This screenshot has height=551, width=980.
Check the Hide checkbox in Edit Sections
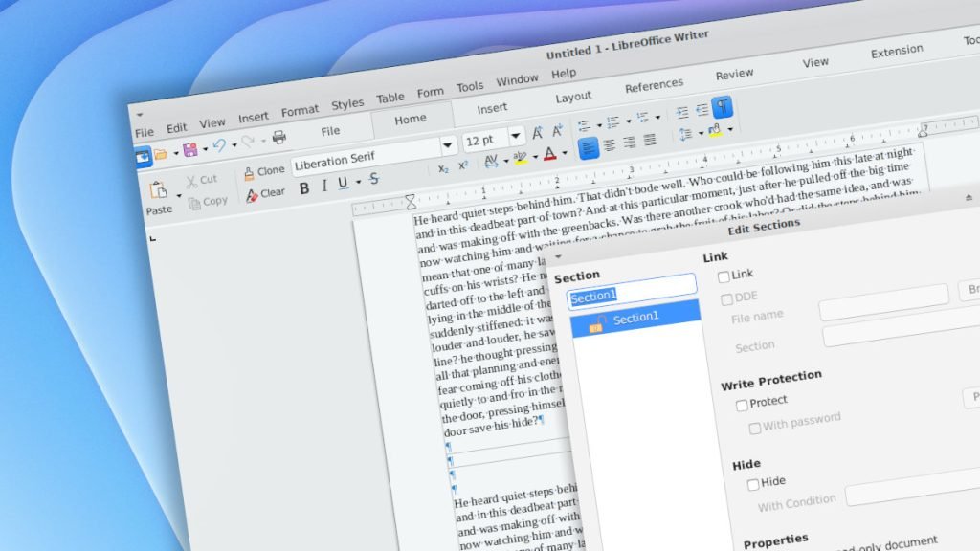(x=752, y=484)
